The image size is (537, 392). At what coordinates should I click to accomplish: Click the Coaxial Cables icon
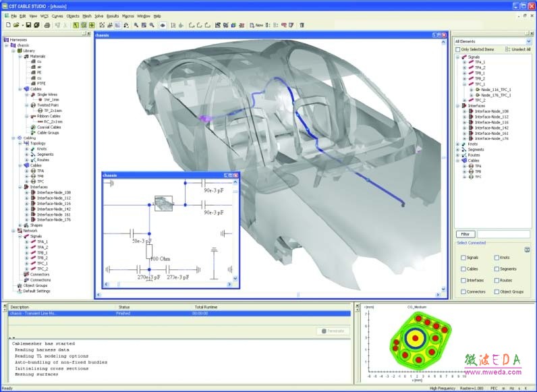[x=33, y=127]
